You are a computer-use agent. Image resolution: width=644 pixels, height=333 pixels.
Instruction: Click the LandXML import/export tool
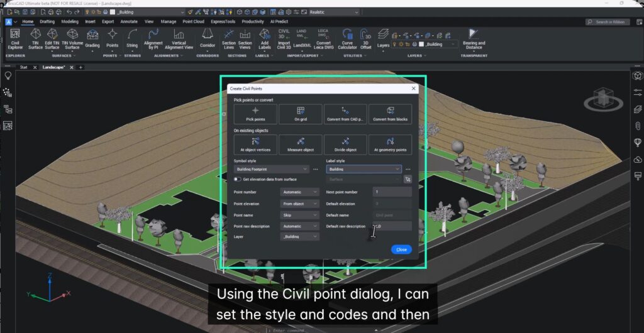(x=301, y=40)
